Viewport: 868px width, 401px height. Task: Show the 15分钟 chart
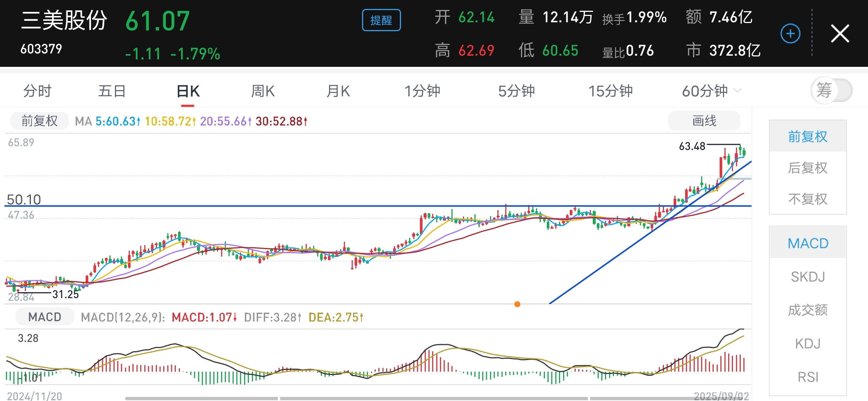(611, 91)
